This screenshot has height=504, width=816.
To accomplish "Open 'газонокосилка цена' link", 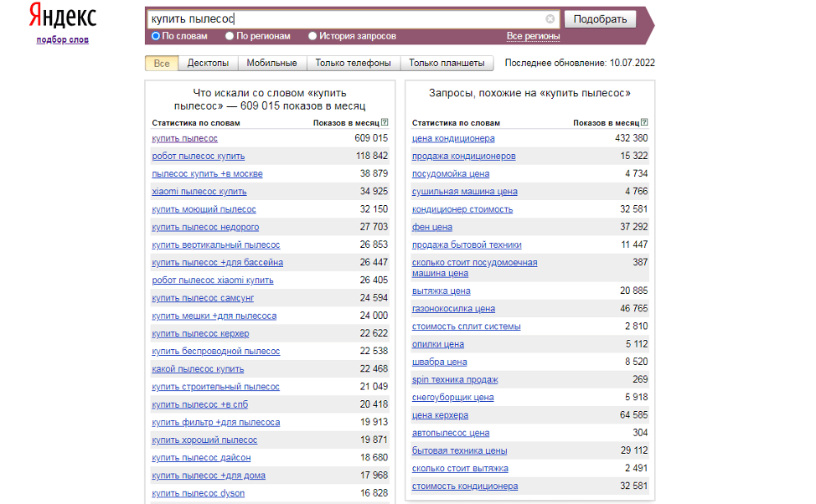I will click(453, 308).
